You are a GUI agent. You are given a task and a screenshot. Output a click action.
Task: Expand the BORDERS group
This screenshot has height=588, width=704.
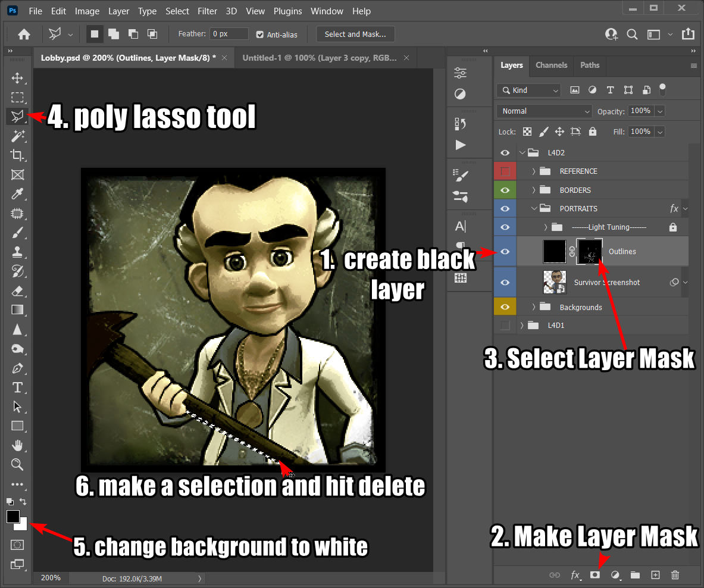point(533,190)
